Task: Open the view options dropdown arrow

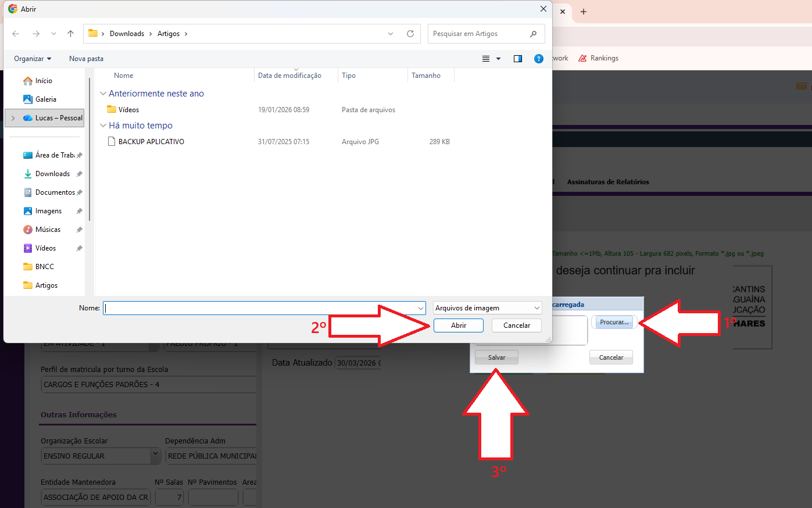Action: click(498, 59)
